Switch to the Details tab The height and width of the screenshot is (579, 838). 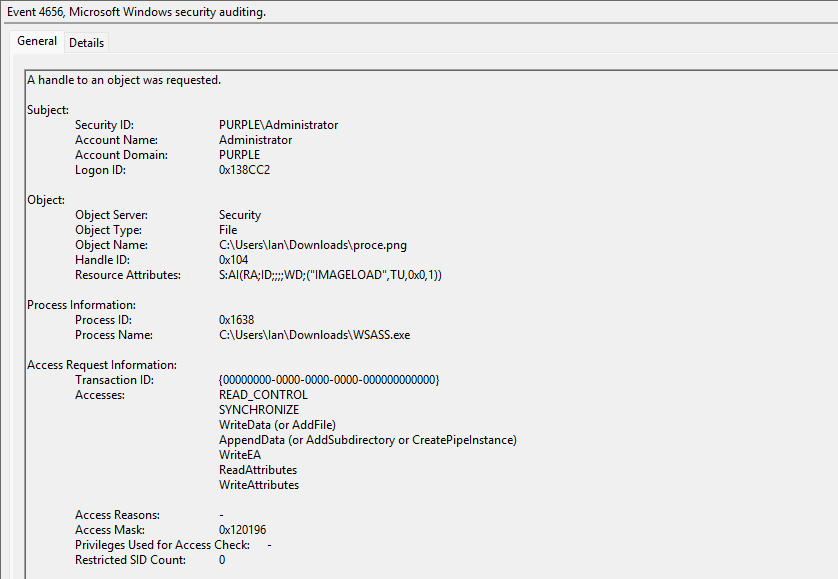click(86, 42)
